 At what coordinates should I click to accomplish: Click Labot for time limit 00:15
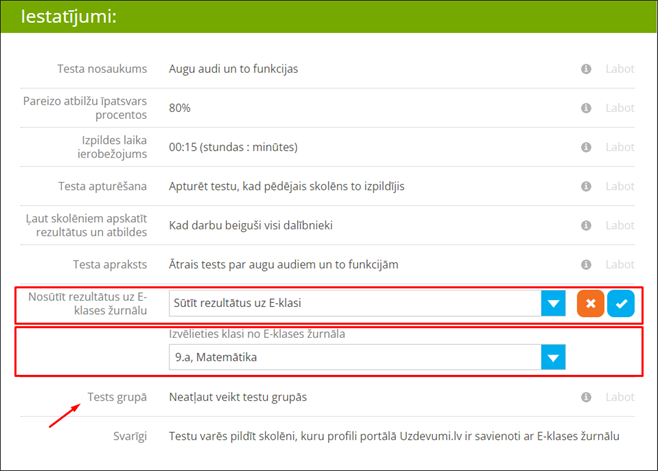(619, 147)
